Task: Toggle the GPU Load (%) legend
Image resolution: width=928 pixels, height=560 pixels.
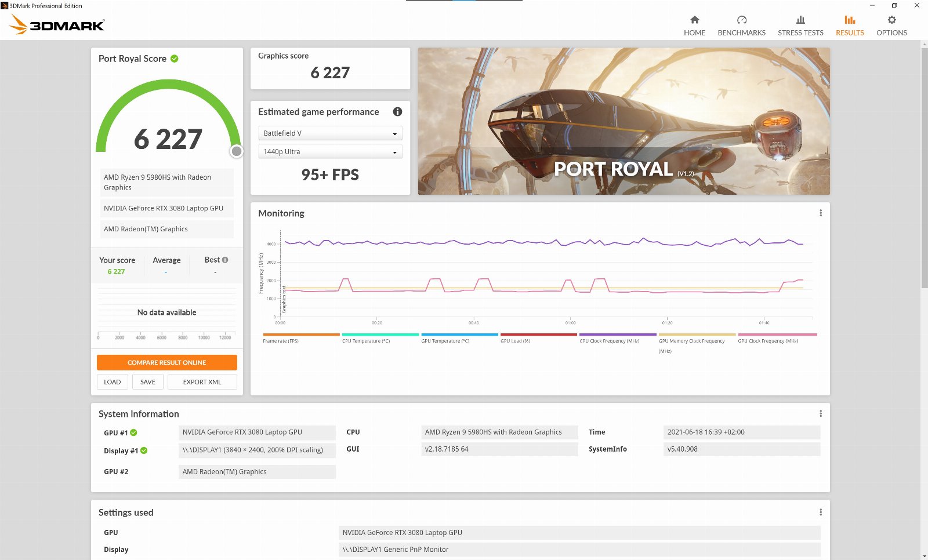Action: (x=539, y=339)
